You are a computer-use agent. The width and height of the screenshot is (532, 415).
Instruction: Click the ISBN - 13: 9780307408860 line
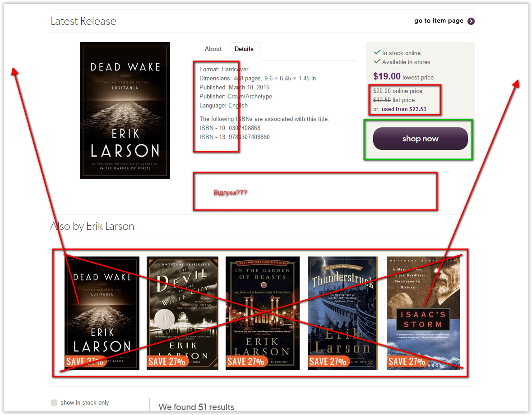coord(235,137)
